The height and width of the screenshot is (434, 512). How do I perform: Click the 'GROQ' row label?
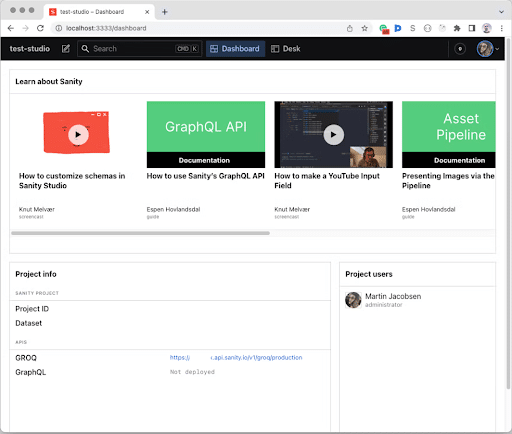26,358
